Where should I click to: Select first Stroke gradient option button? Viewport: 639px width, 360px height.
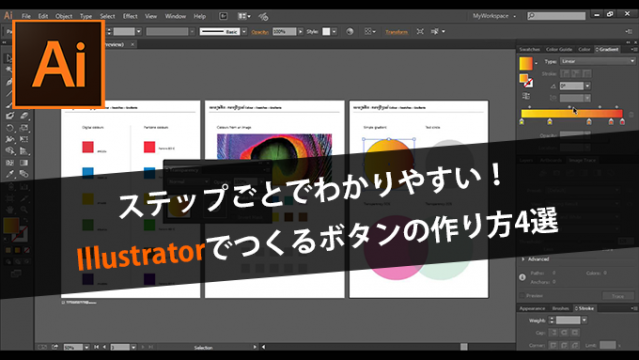[565, 74]
